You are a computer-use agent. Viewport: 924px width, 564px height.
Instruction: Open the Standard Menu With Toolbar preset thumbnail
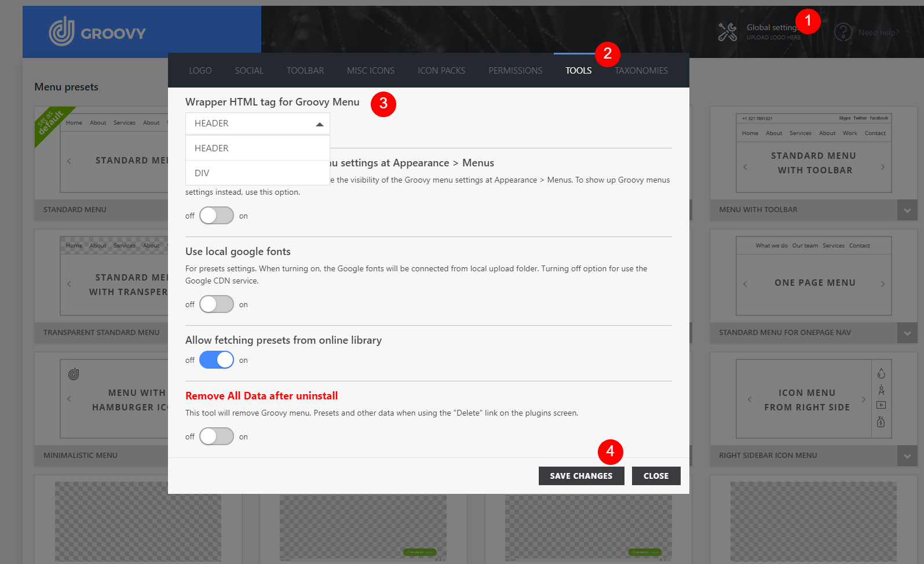pyautogui.click(x=814, y=153)
